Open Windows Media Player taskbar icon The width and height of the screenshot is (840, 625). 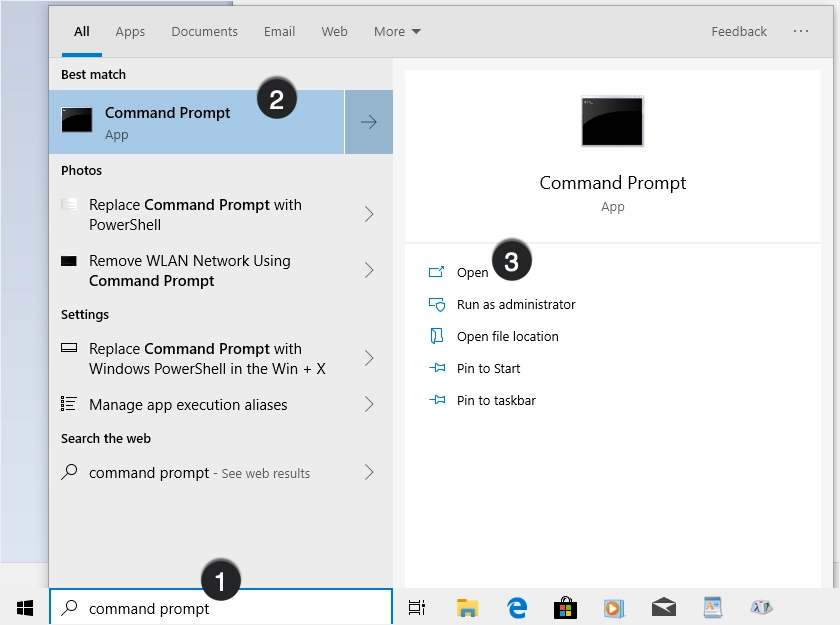click(x=614, y=607)
